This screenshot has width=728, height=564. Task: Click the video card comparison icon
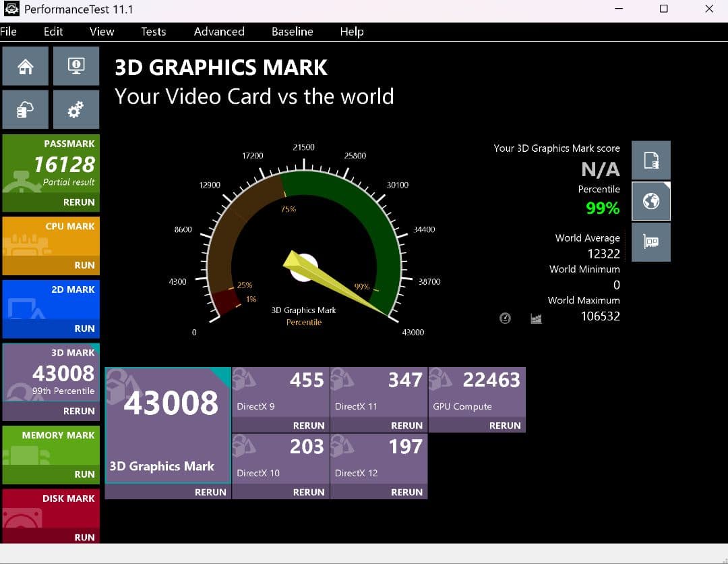650,242
